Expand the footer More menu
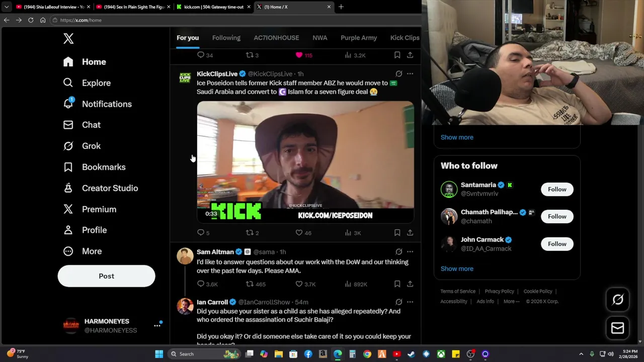644x362 pixels. [x=511, y=301]
